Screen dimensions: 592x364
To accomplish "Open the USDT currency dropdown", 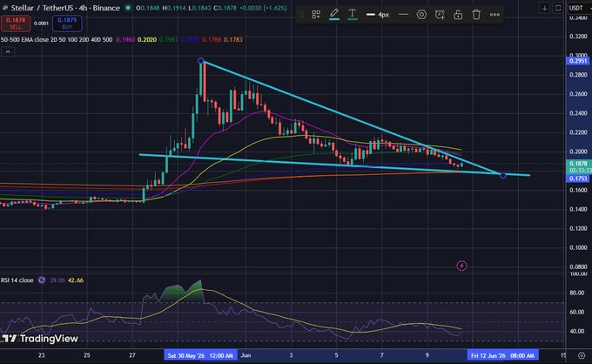I will [578, 8].
